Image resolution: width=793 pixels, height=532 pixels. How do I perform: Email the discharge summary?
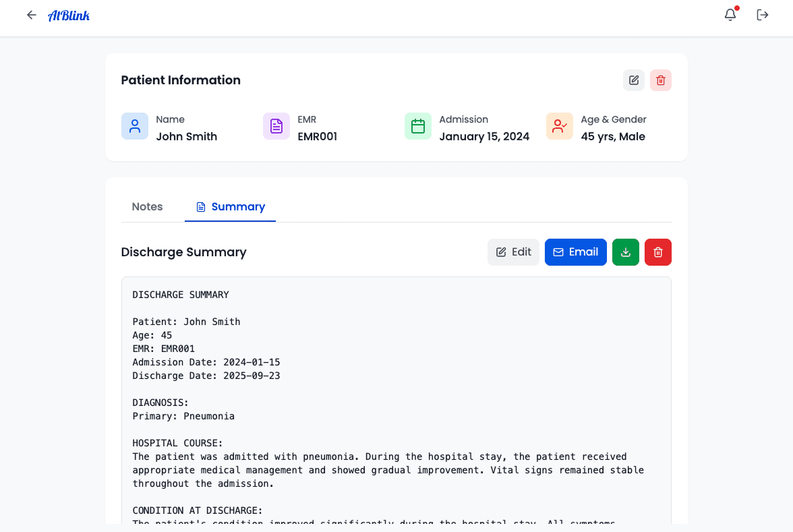click(576, 252)
